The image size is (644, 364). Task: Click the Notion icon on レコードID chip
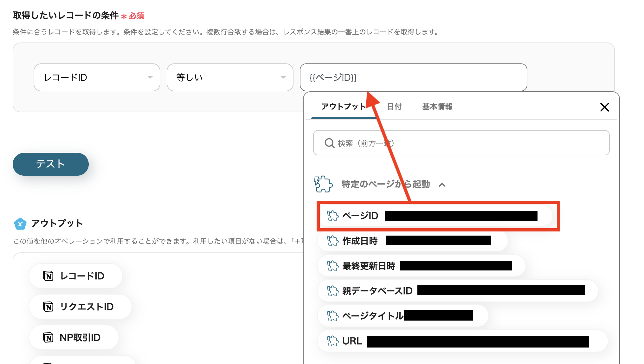tap(48, 276)
